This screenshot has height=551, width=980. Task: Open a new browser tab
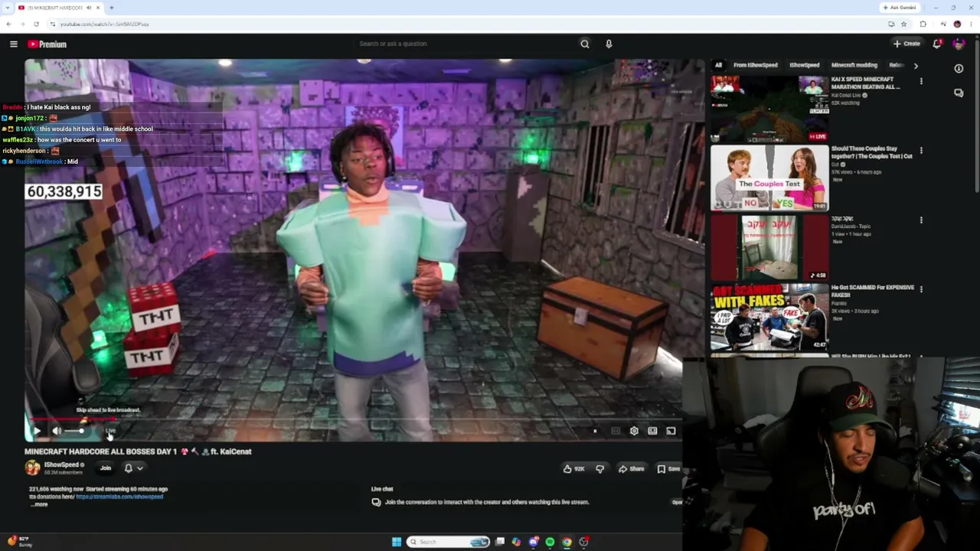click(x=112, y=8)
